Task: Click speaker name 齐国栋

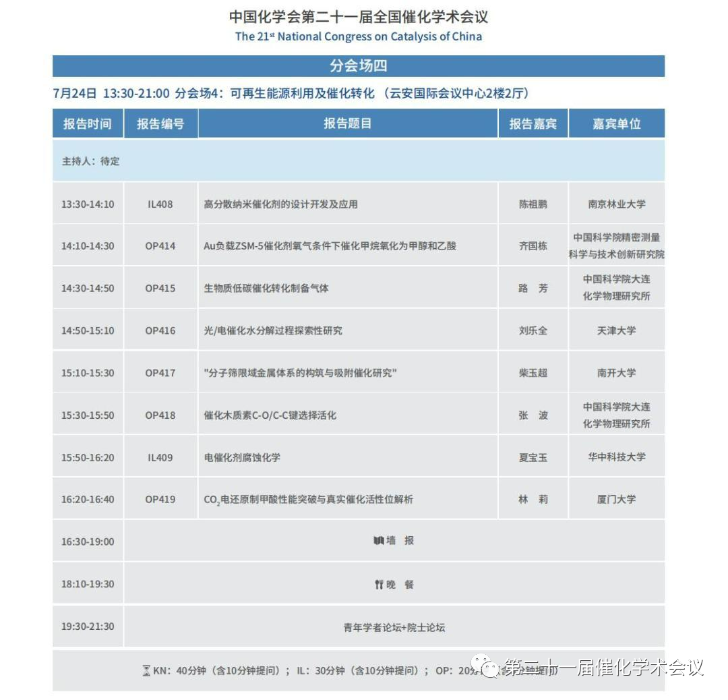Action: tap(533, 246)
